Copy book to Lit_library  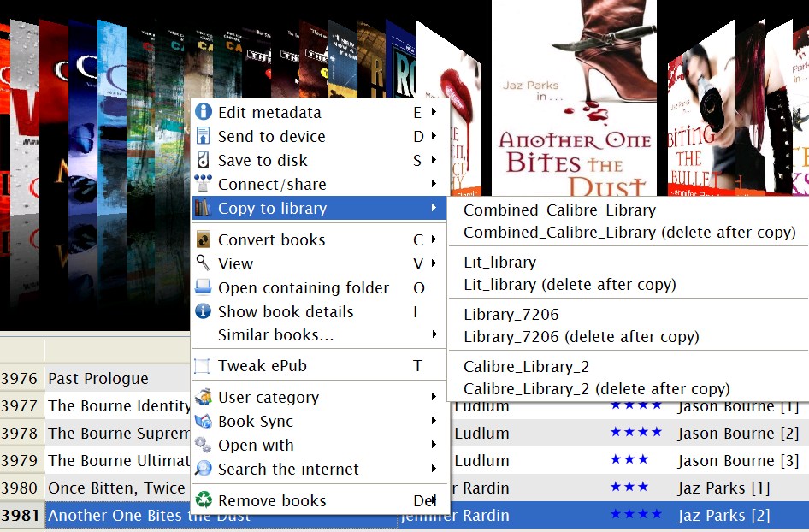coord(499,262)
